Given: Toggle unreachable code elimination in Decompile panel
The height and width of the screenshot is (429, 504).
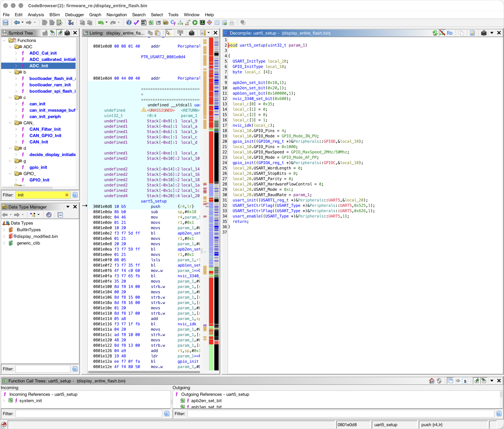Looking at the screenshot, I should coord(442,33).
